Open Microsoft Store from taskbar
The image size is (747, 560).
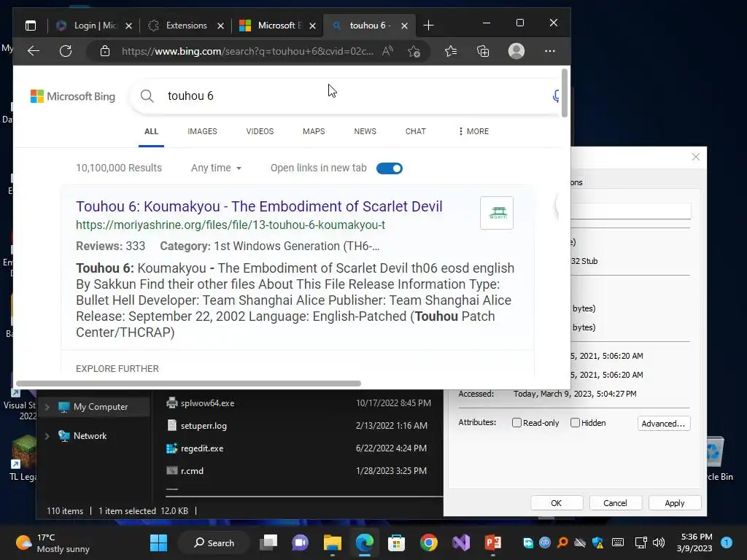pyautogui.click(x=396, y=542)
